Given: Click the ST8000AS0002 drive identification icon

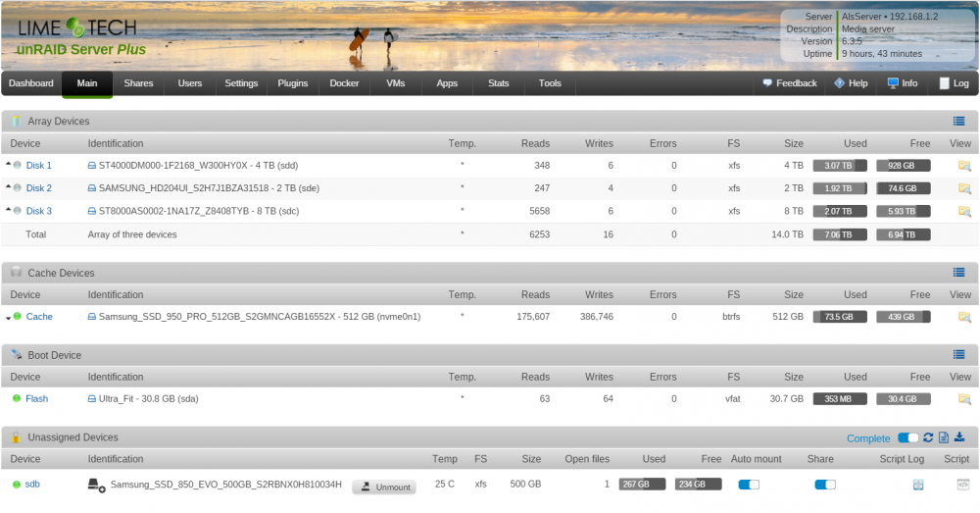Looking at the screenshot, I should [92, 212].
